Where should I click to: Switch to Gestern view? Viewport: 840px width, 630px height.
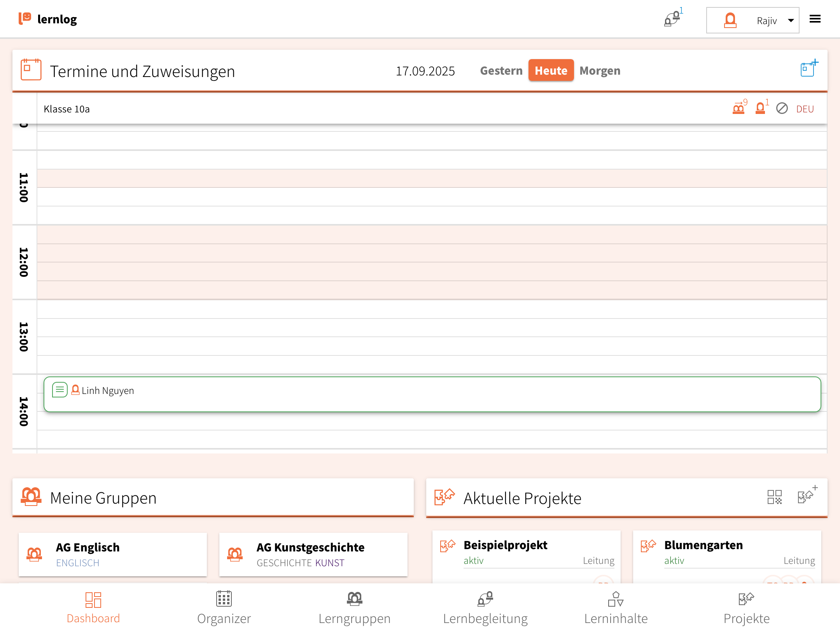click(x=501, y=70)
